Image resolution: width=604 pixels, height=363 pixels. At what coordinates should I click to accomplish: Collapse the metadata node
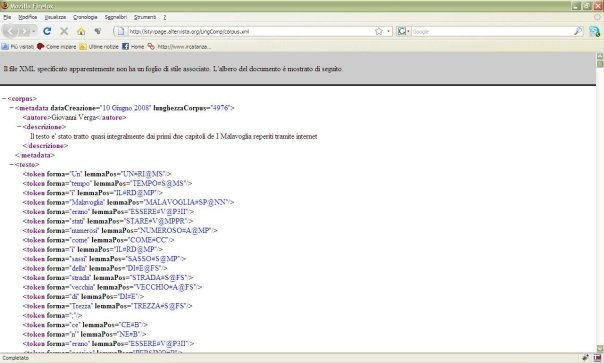(x=12, y=108)
